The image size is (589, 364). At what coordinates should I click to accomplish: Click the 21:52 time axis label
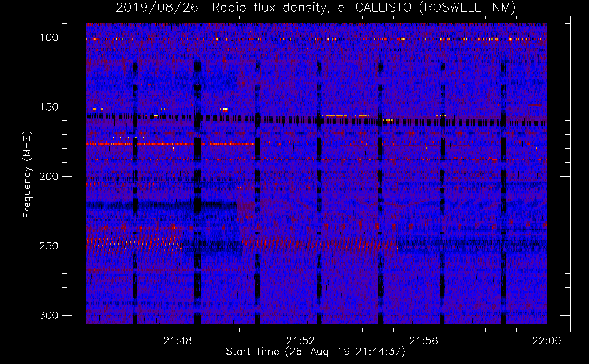coord(301,341)
